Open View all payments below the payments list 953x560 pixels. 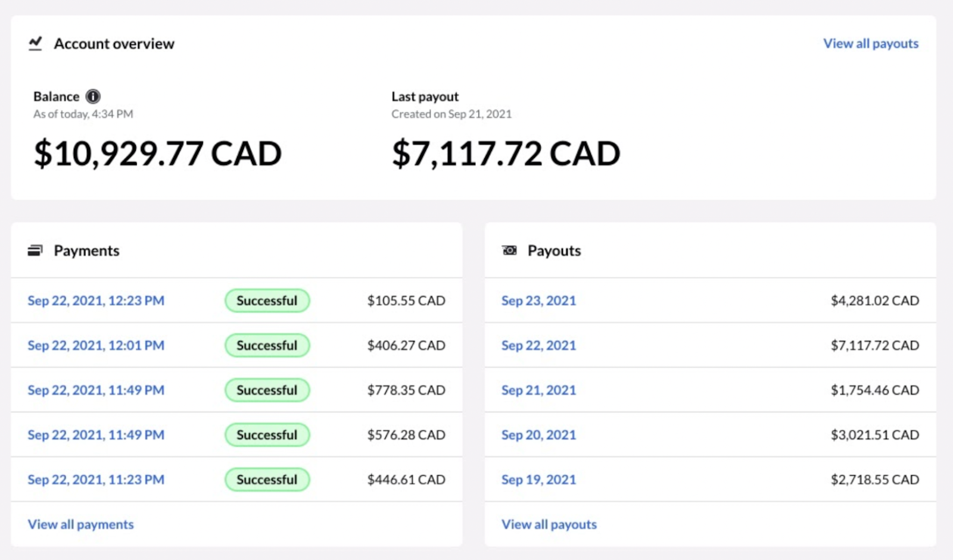tap(80, 524)
